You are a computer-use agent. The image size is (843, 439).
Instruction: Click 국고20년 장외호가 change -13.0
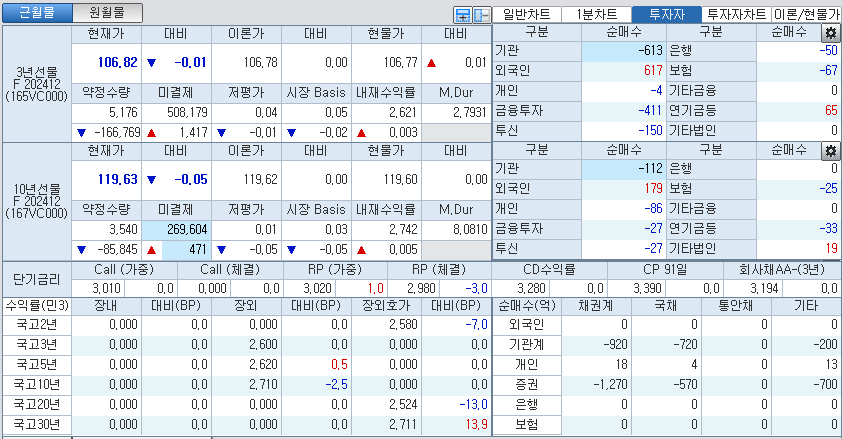tap(473, 404)
